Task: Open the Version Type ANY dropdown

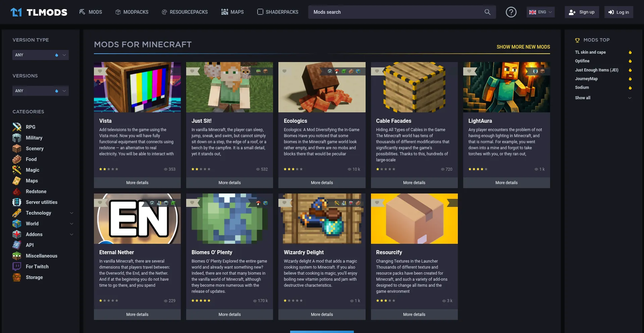Action: [41, 55]
